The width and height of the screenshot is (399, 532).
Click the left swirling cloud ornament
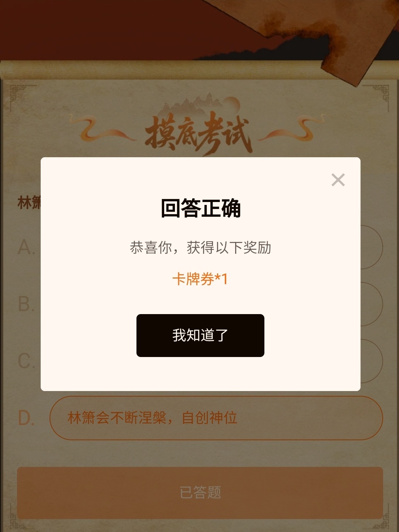(x=100, y=128)
